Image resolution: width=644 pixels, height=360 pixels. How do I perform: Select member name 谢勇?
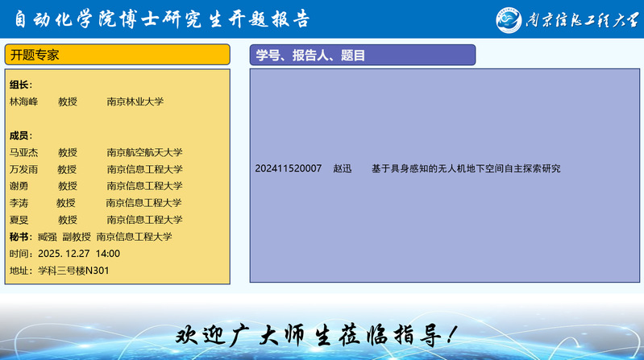(x=19, y=186)
